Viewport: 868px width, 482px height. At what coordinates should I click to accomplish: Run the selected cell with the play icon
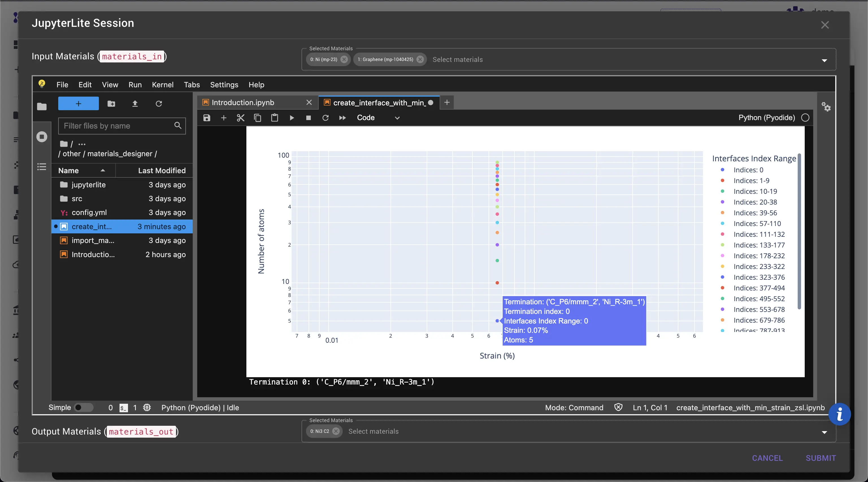pyautogui.click(x=292, y=118)
